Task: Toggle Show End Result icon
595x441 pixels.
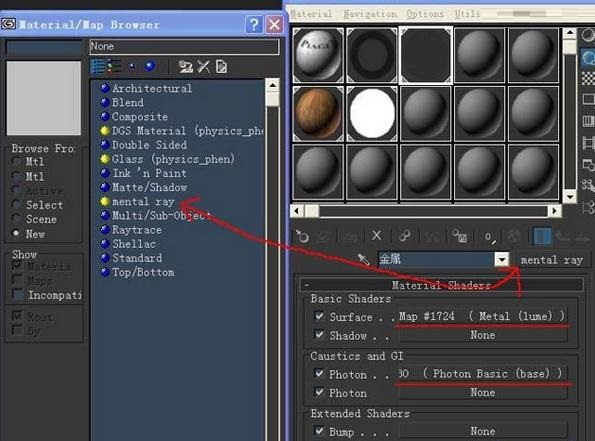Action: pyautogui.click(x=542, y=236)
